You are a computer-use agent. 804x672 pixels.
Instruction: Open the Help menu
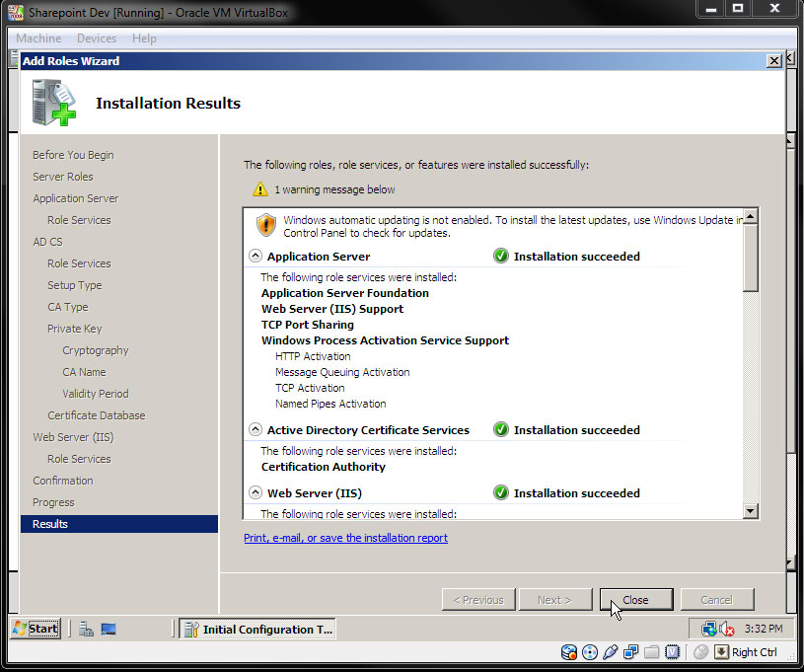144,38
